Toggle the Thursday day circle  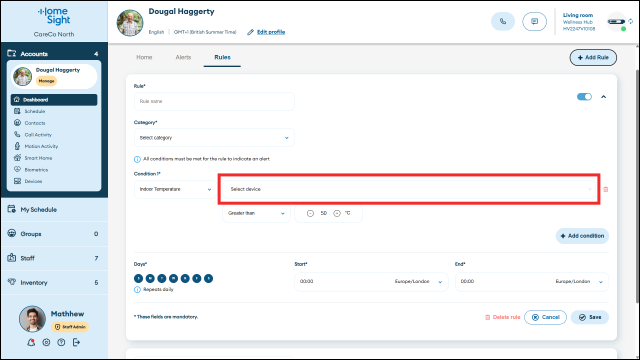click(185, 278)
